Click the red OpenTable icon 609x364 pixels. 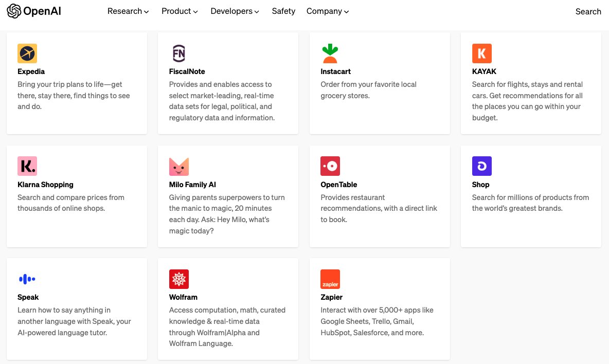tap(330, 166)
